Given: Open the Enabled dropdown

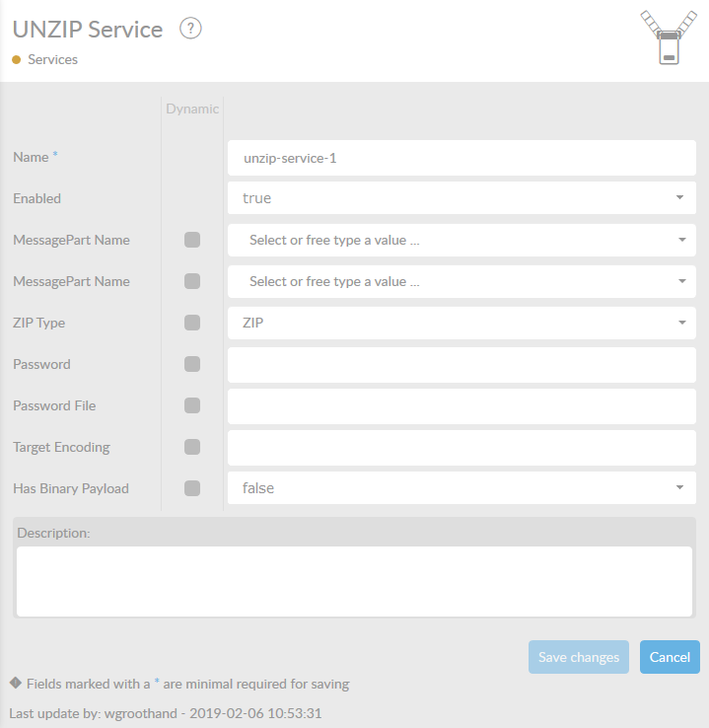Looking at the screenshot, I should [x=461, y=198].
